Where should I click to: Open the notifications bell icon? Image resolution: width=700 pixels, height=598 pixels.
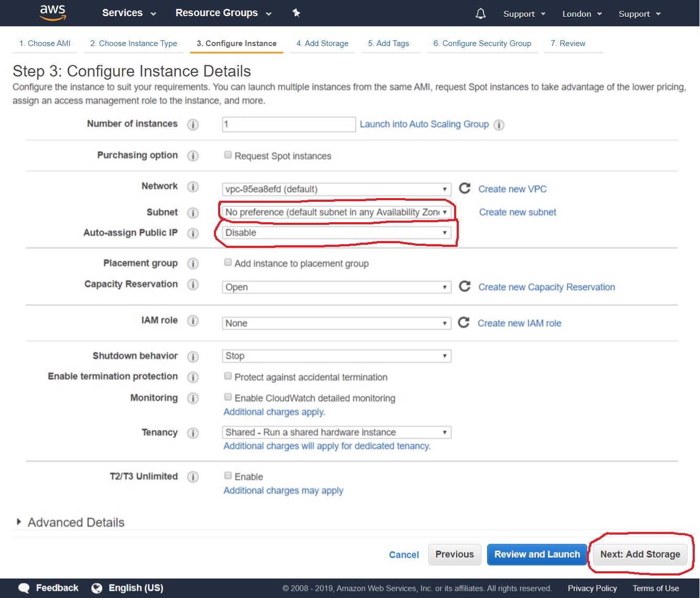pyautogui.click(x=480, y=14)
